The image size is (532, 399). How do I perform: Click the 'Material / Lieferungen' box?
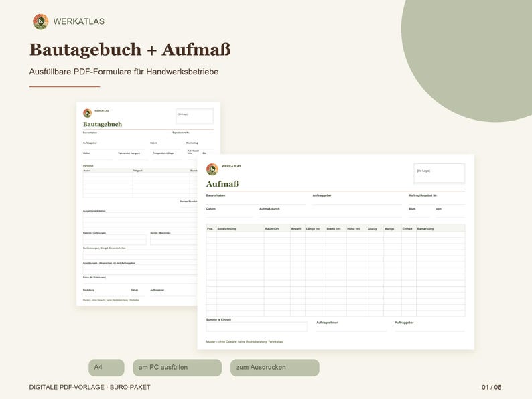click(115, 239)
